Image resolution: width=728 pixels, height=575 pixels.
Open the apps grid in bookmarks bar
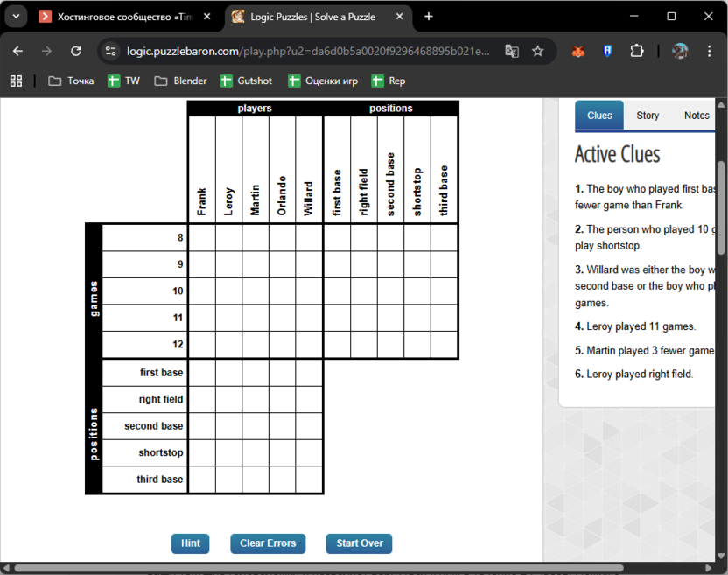pyautogui.click(x=17, y=81)
